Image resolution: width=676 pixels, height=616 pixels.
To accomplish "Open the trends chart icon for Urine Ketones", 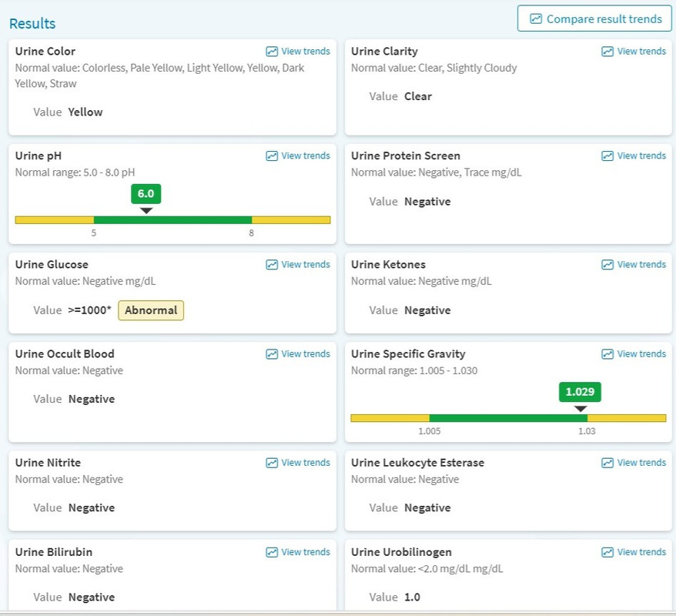I will point(607,264).
